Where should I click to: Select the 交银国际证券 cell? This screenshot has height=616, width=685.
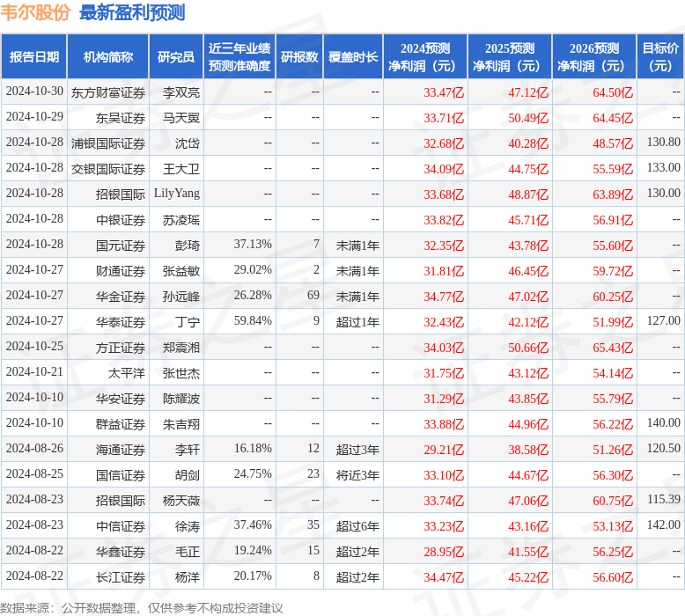pos(108,168)
